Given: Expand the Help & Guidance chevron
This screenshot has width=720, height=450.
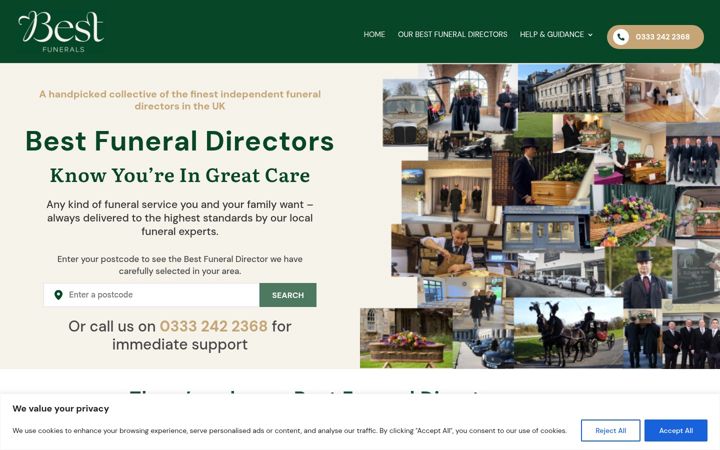Looking at the screenshot, I should pos(591,35).
